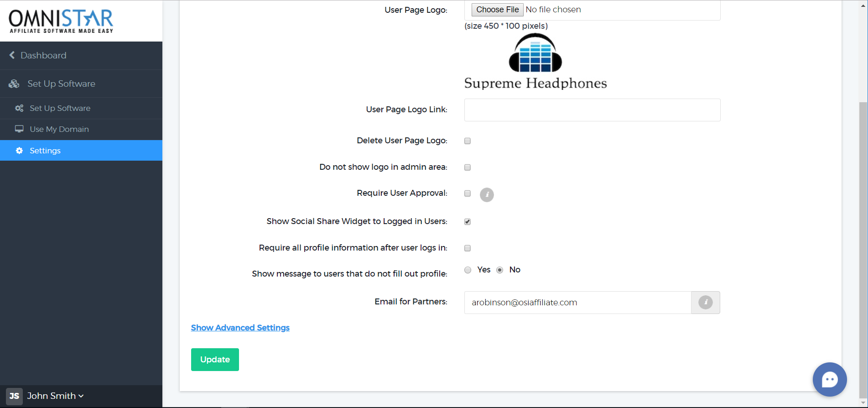Open Set Up Software main section
Screen dimensions: 868x408
(81, 84)
